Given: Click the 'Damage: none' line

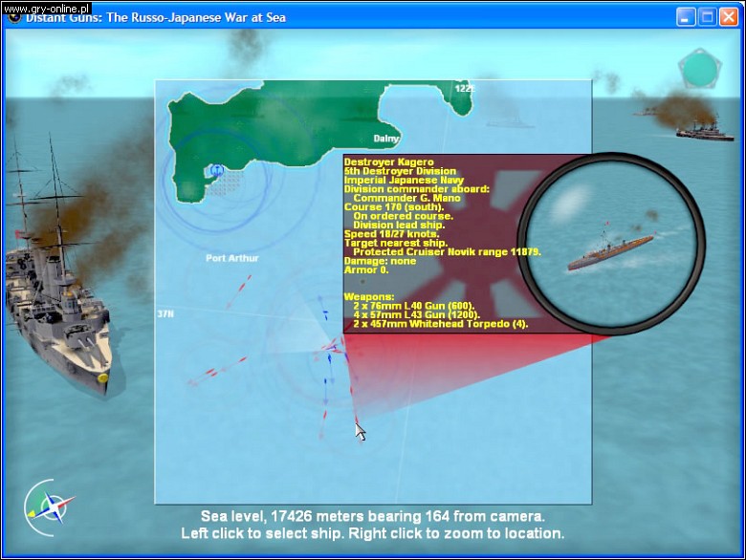Looking at the screenshot, I should tap(380, 261).
